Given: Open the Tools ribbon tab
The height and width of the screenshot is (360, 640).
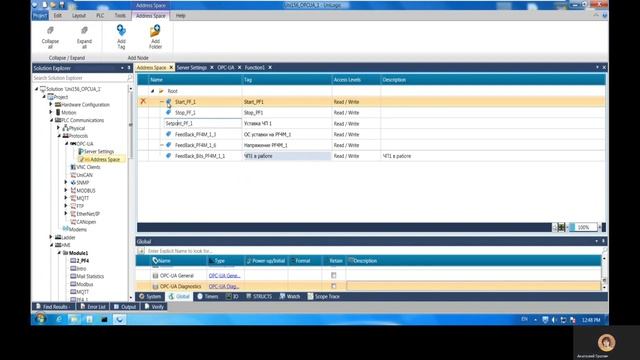Looking at the screenshot, I should point(120,16).
